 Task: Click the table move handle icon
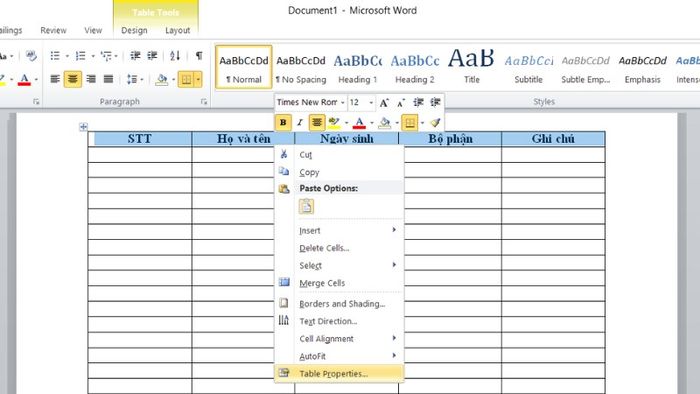[83, 127]
